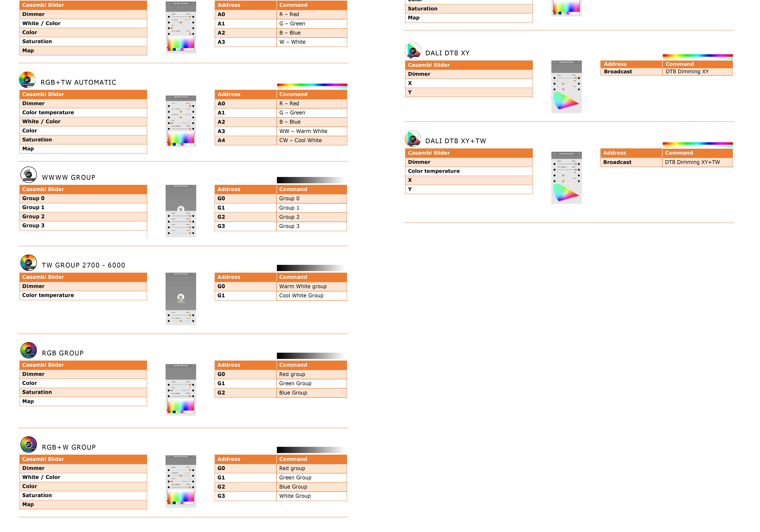Select the 'DALI DT8 XY+TW' heading
760x532 pixels.
[456, 141]
